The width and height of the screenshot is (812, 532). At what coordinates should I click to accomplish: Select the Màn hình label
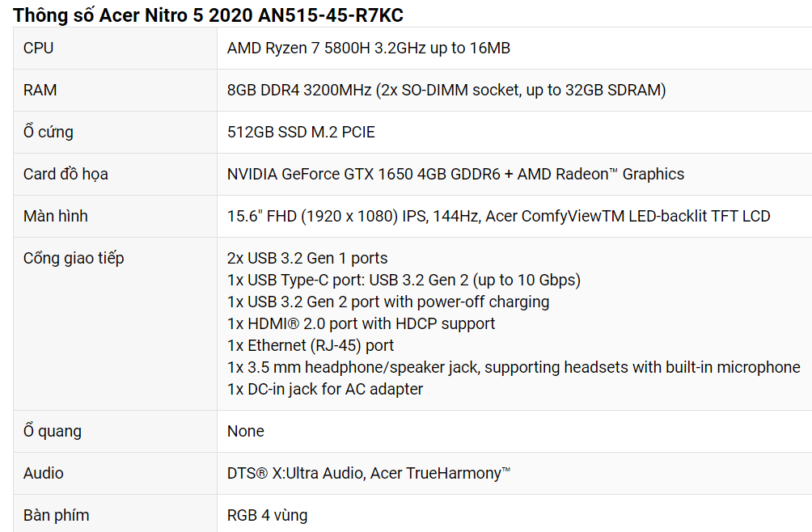pyautogui.click(x=56, y=216)
